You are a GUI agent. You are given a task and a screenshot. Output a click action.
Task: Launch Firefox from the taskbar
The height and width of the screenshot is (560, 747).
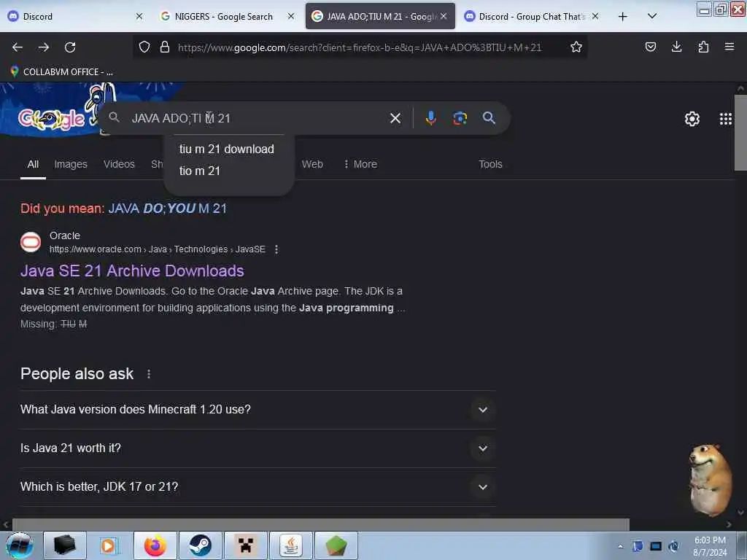coord(155,545)
